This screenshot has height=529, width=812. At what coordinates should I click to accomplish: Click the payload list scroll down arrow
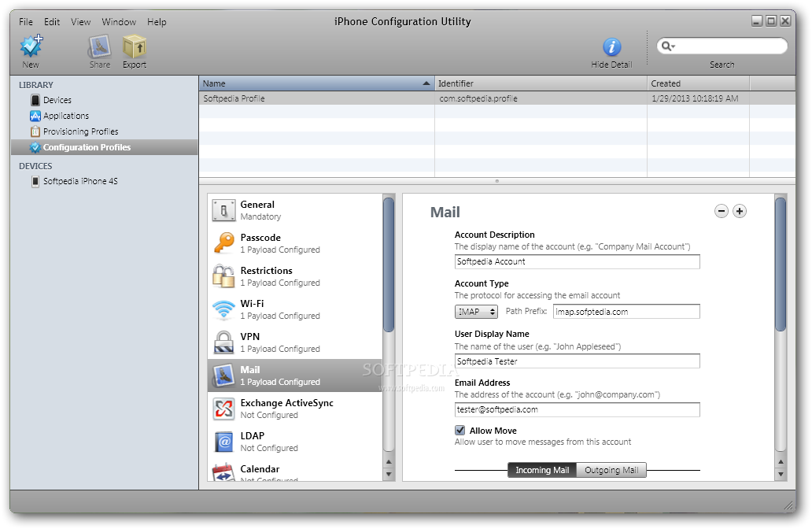pyautogui.click(x=389, y=474)
